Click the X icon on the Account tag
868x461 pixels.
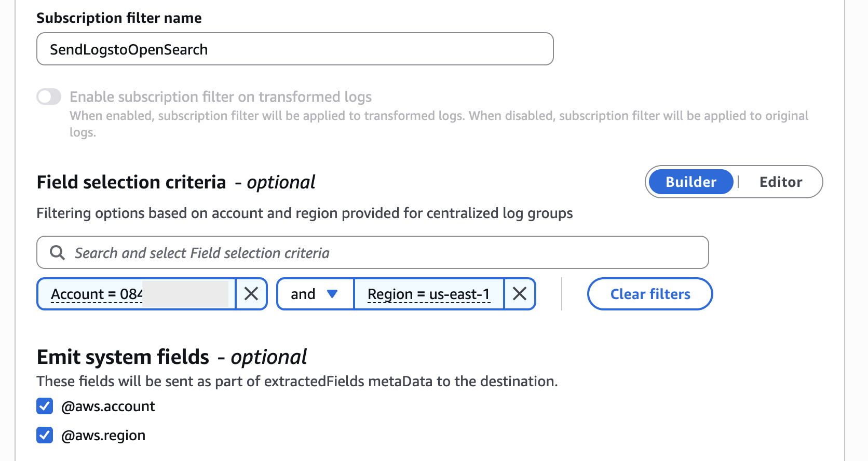[x=251, y=294]
